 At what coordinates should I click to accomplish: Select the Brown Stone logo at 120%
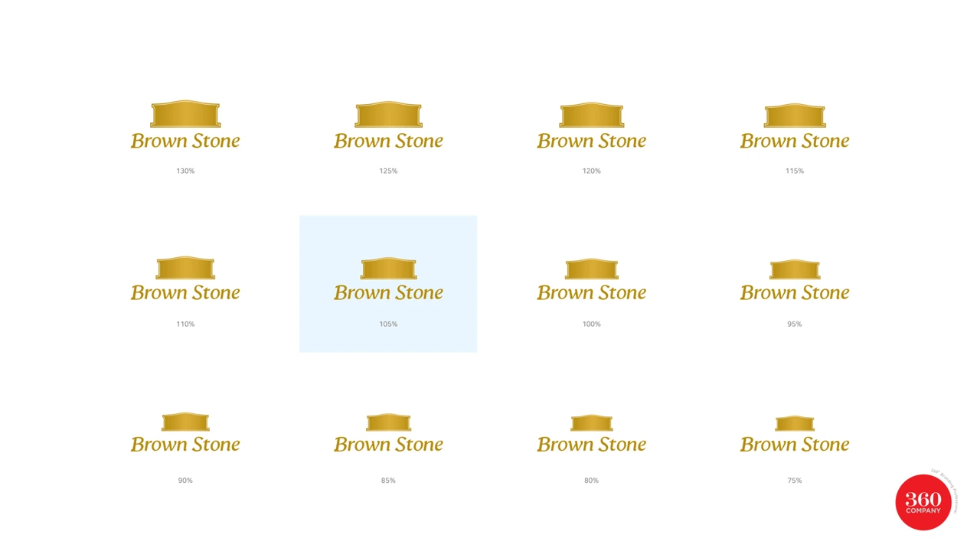pos(591,126)
